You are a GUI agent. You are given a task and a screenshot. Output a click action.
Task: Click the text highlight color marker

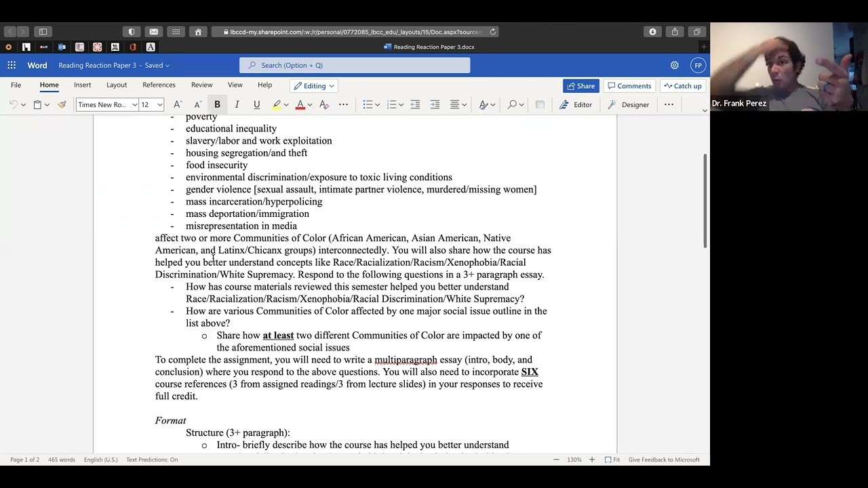point(277,104)
